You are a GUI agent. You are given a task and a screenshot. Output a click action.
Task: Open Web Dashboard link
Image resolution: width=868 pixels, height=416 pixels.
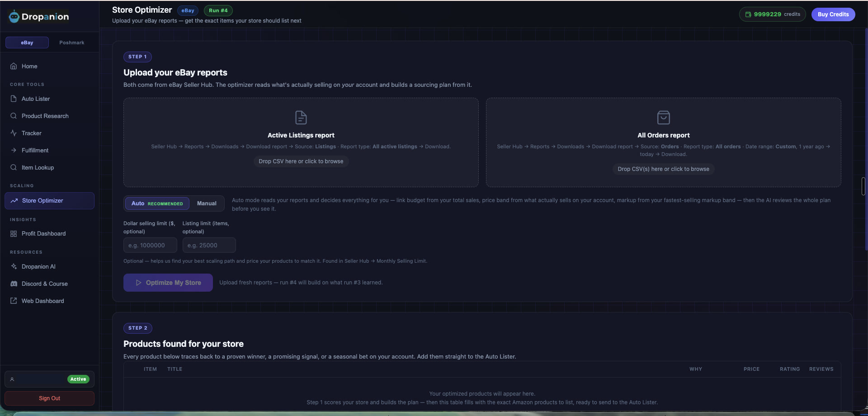pyautogui.click(x=50, y=301)
